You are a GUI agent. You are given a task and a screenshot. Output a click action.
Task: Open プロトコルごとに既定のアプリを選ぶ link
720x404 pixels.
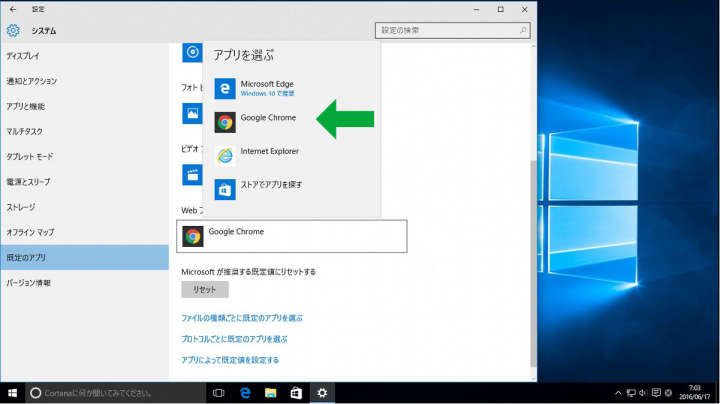pos(234,339)
